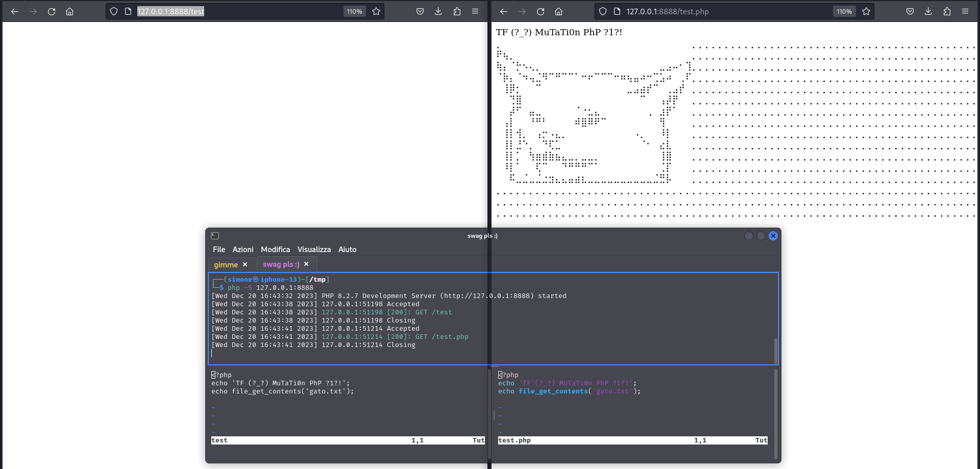Click the echo 'TF (?_?)' line in test pane
Screen dimensions: 980x469
[x=281, y=383]
